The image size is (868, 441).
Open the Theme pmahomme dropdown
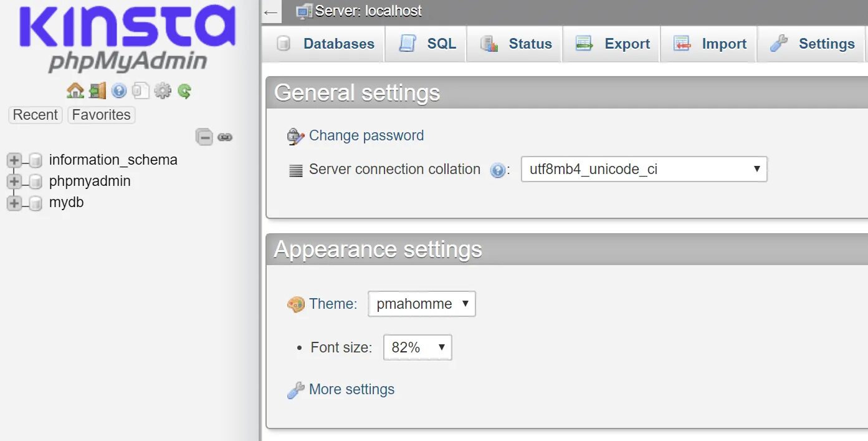[x=421, y=304]
